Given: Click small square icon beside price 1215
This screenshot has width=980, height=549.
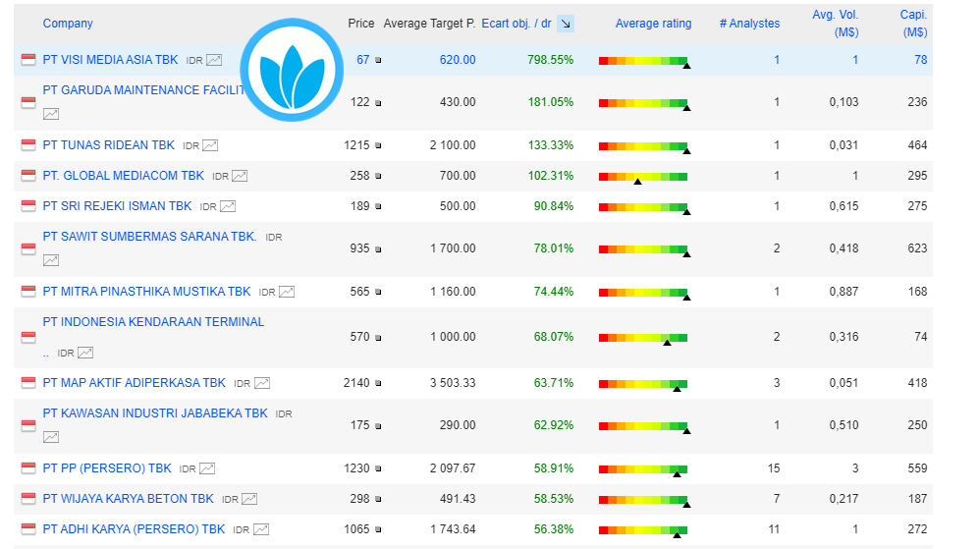Looking at the screenshot, I should click(x=378, y=146).
